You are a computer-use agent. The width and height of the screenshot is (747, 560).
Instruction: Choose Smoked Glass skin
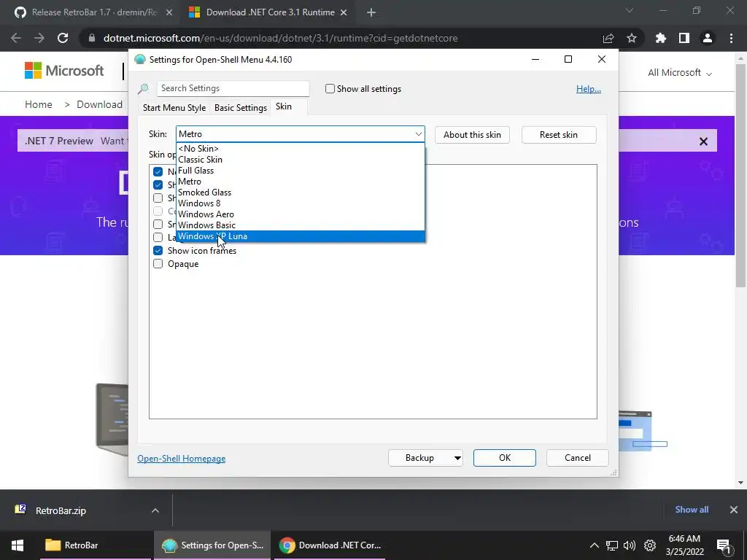300,192
